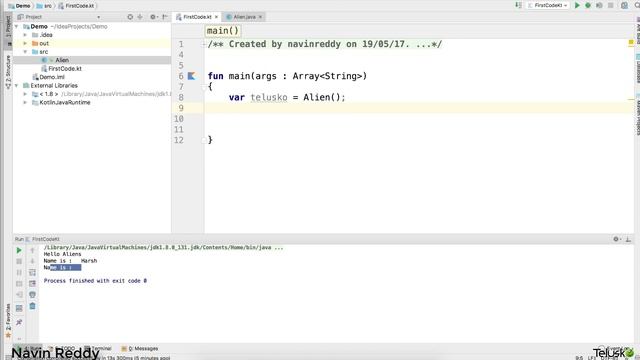Click the Run panel stop icon
640x360 pixels.
tap(19, 261)
